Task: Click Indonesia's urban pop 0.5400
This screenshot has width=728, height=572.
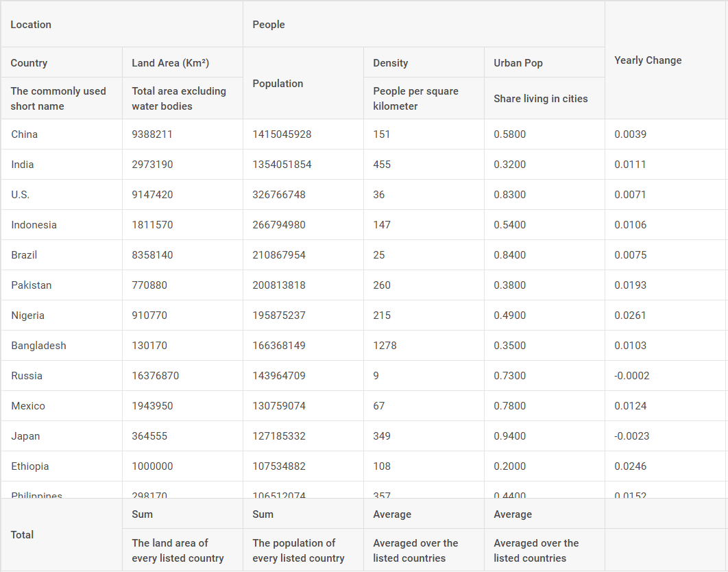Action: 544,225
